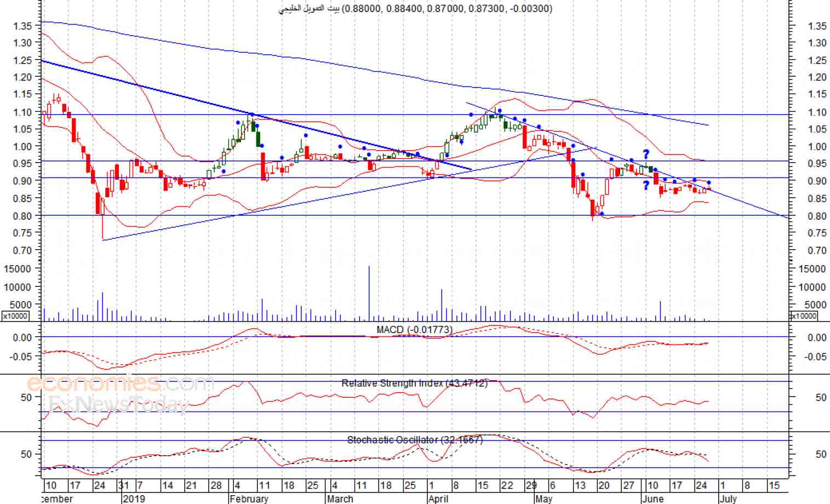The height and width of the screenshot is (504, 830).
Task: Click the 0.00 MACD label on left axis
Action: point(22,337)
